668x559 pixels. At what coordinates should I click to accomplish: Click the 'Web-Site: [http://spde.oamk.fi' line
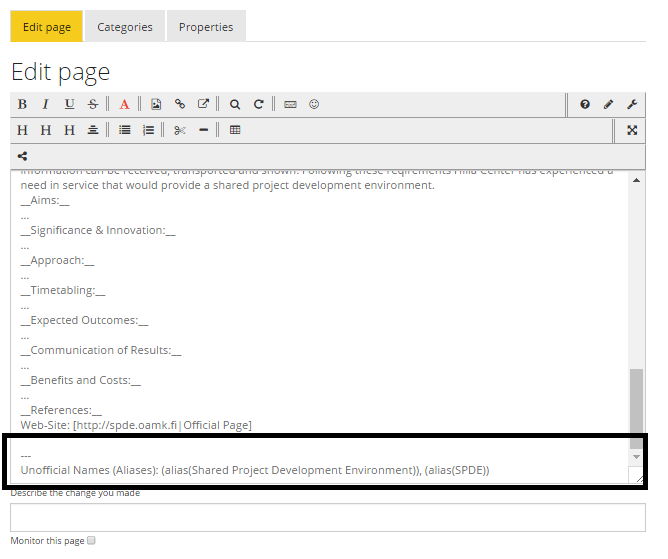coord(136,425)
